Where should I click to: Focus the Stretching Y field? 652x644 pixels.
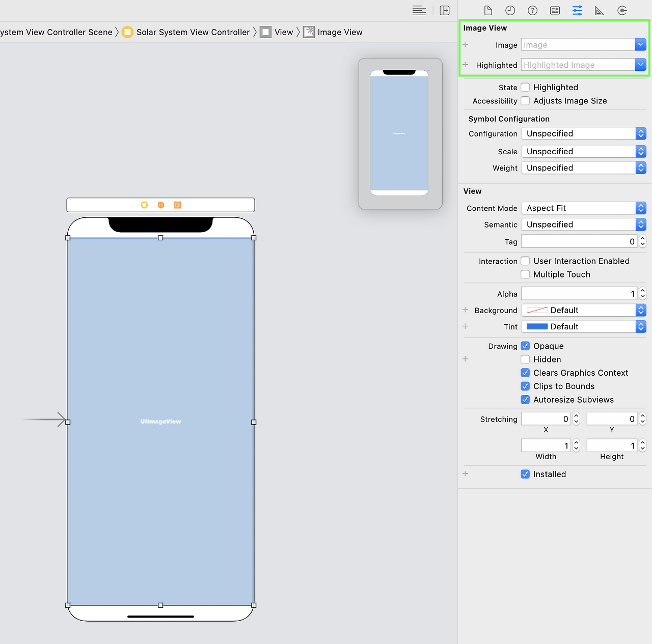click(x=612, y=419)
